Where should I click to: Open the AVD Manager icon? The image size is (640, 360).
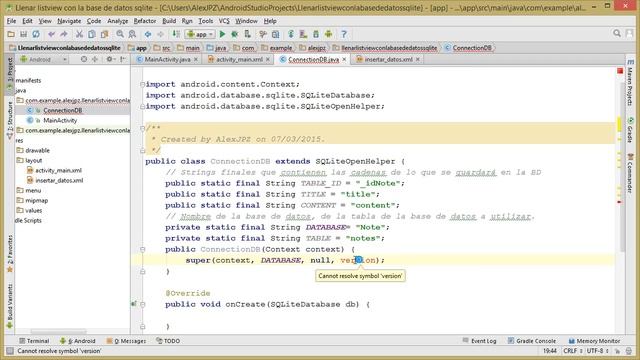(x=303, y=34)
